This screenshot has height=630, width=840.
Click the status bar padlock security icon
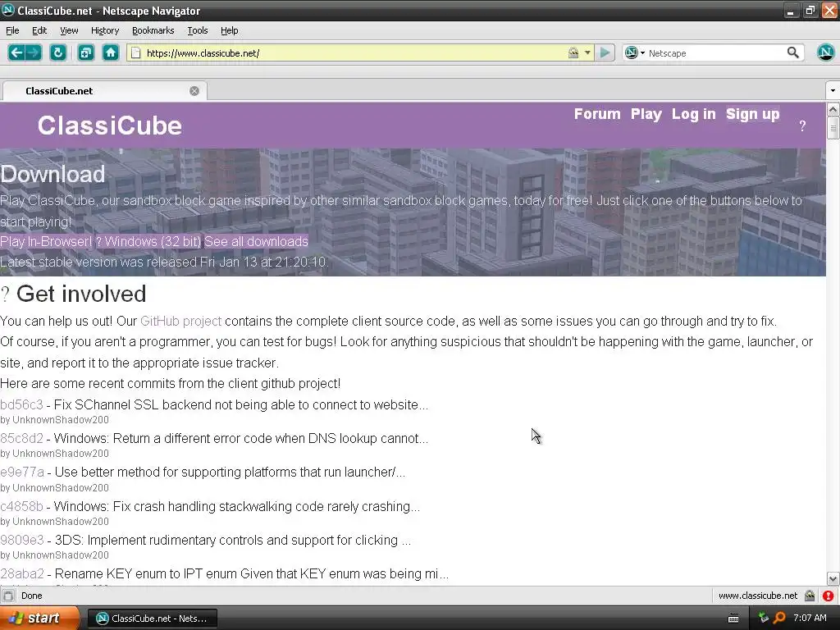pos(810,596)
